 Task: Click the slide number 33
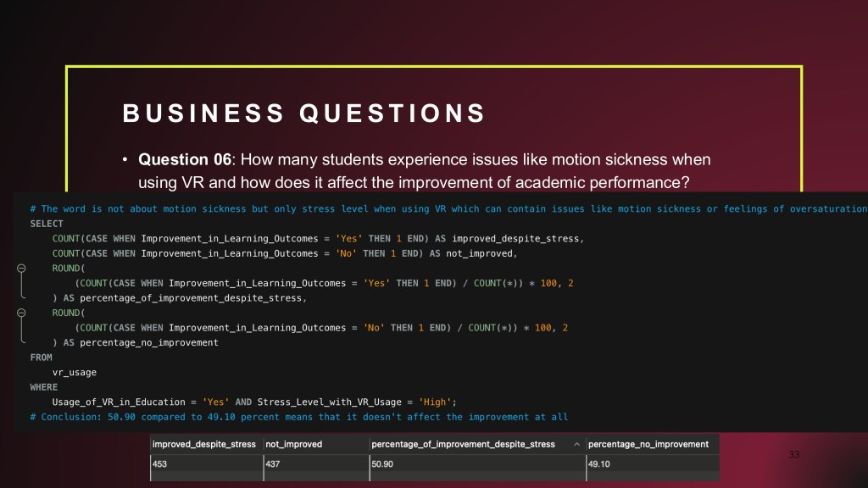tap(793, 455)
